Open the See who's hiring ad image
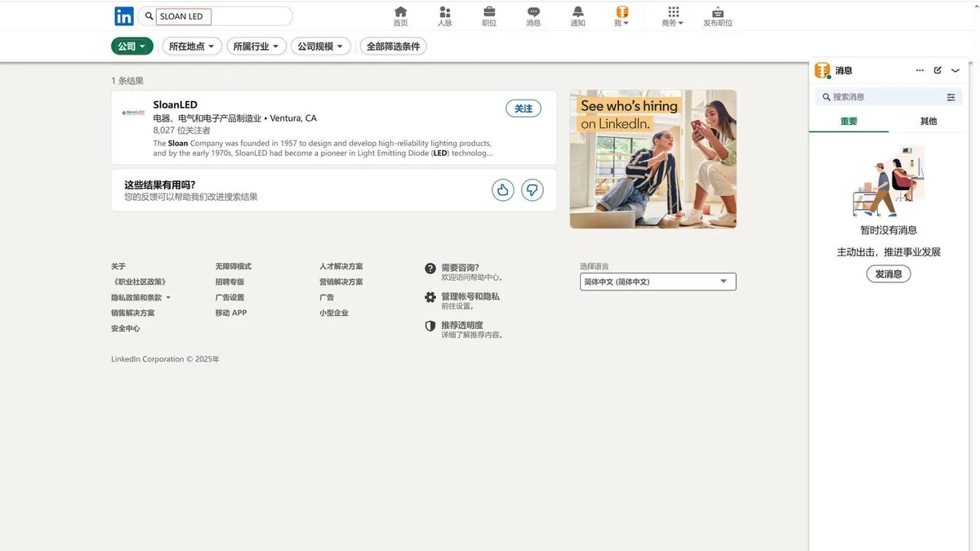 (x=653, y=159)
